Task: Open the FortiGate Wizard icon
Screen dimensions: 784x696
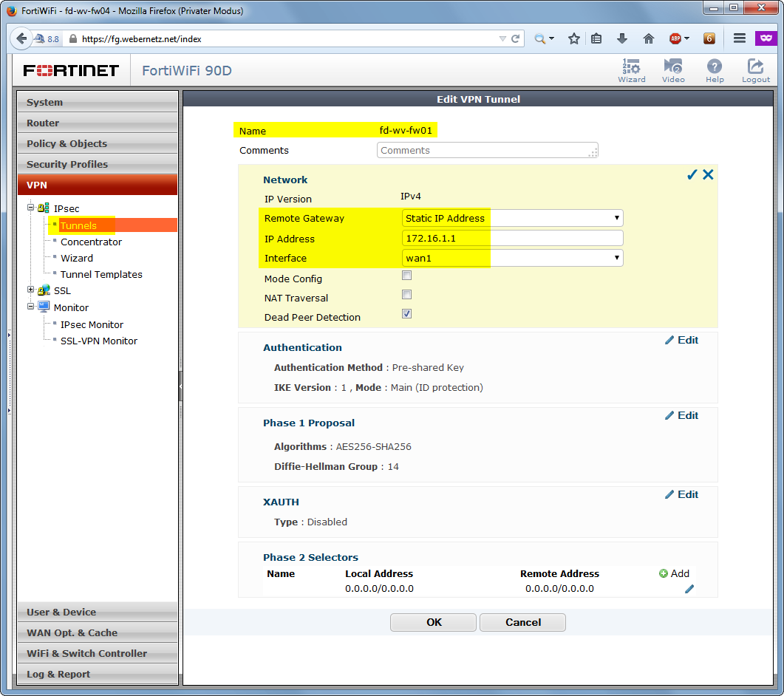Action: [x=632, y=70]
